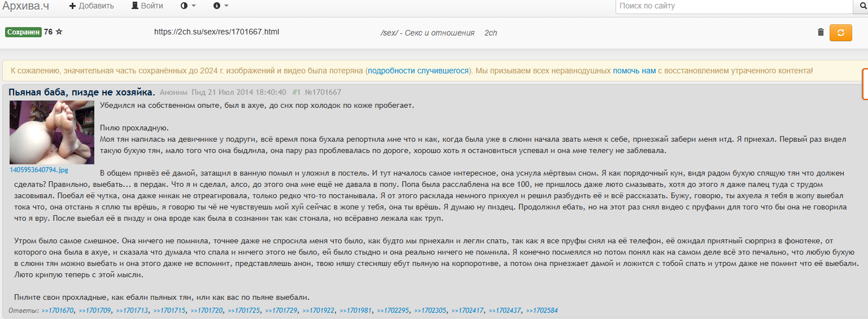This screenshot has height=319, width=868.
Task: Jump to reply >>1701729
Action: (x=281, y=311)
